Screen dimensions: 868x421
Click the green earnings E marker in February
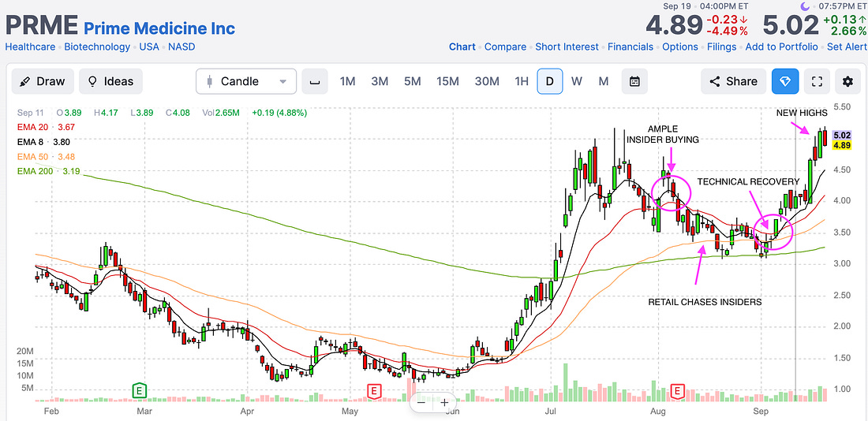pos(140,390)
